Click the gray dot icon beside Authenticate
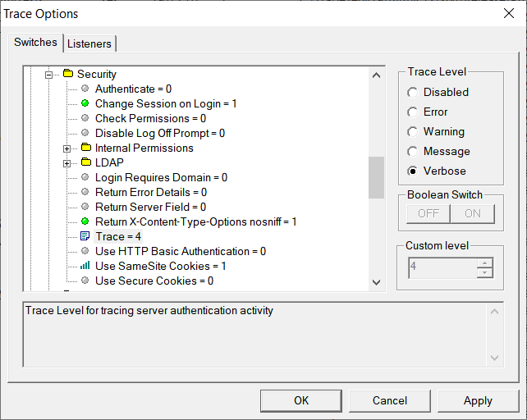Viewport: 527px width, 420px height. pyautogui.click(x=85, y=89)
